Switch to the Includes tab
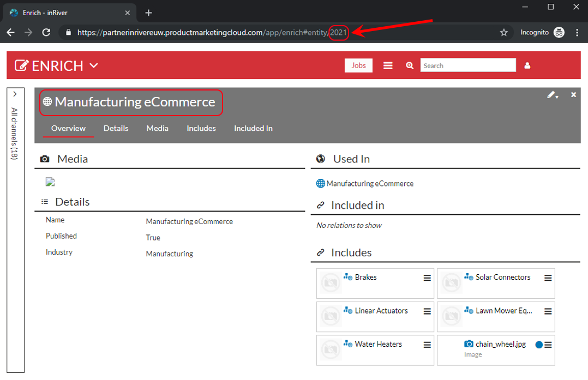The image size is (588, 380). [x=201, y=128]
